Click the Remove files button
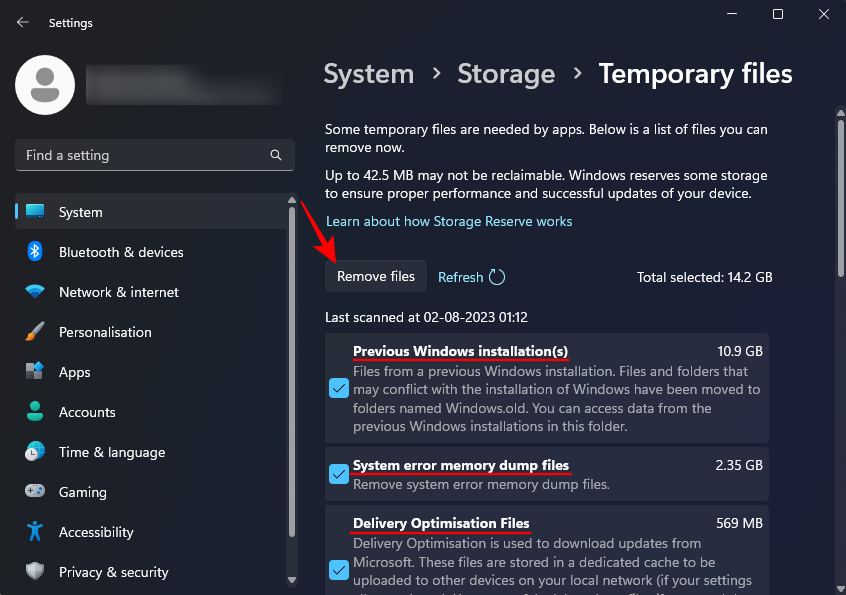Image resolution: width=846 pixels, height=595 pixels. pyautogui.click(x=375, y=276)
